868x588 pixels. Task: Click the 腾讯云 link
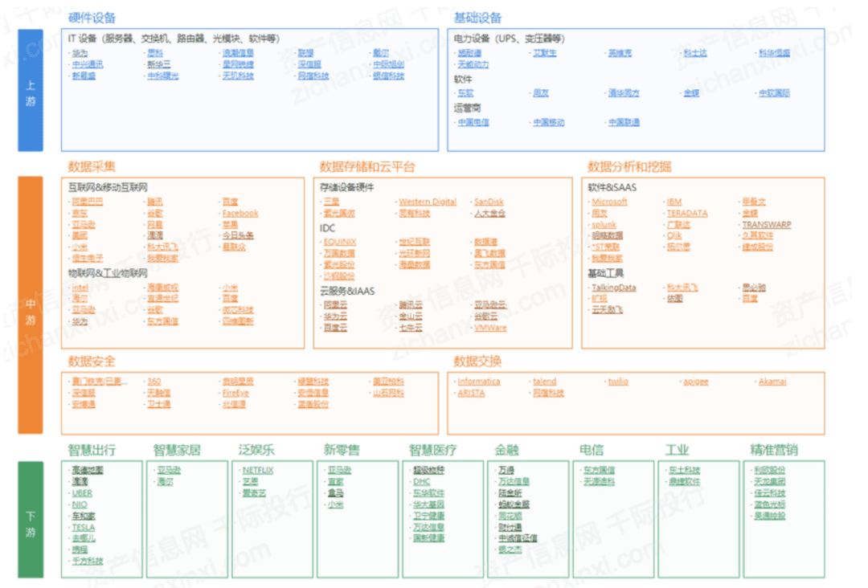click(x=411, y=305)
